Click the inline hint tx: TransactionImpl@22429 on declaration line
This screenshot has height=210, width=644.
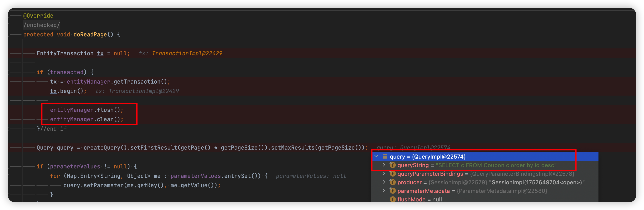point(180,53)
